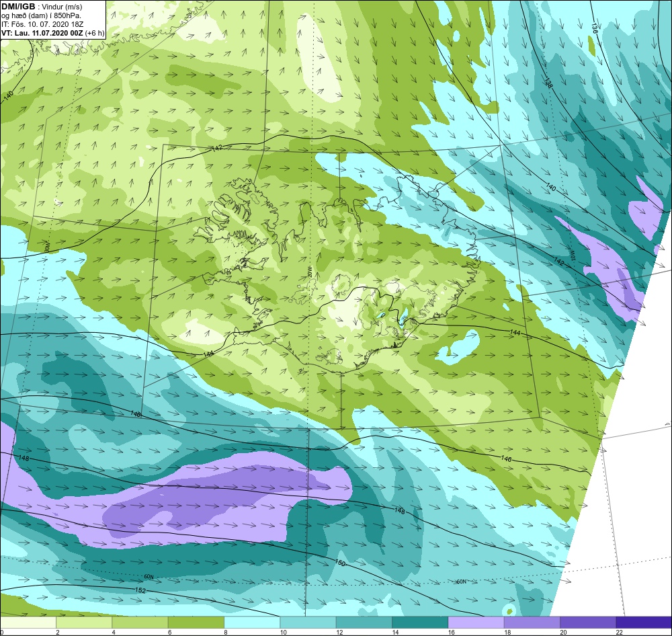Click the 'DMI/IGB : Vindur (m/s)' title text
Viewport: 672px width, 636px height.
[x=42, y=7]
